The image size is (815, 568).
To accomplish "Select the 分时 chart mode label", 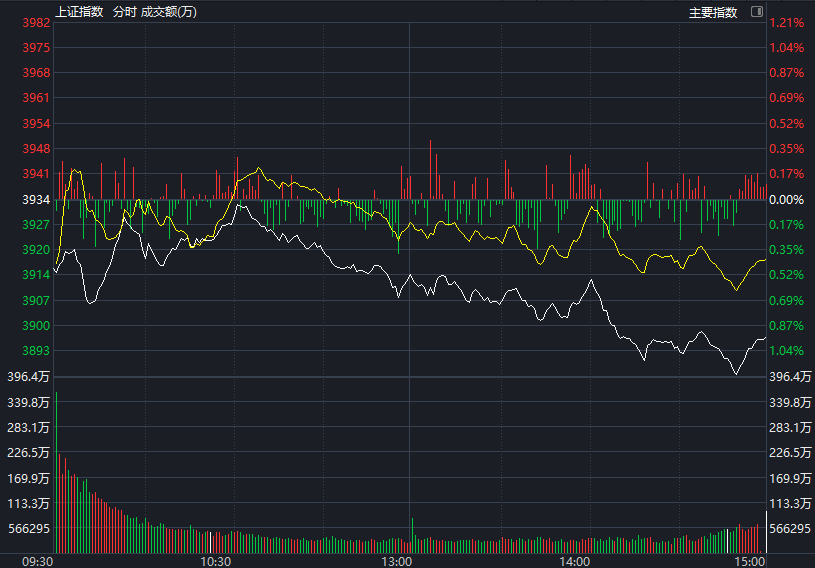I will (x=124, y=12).
